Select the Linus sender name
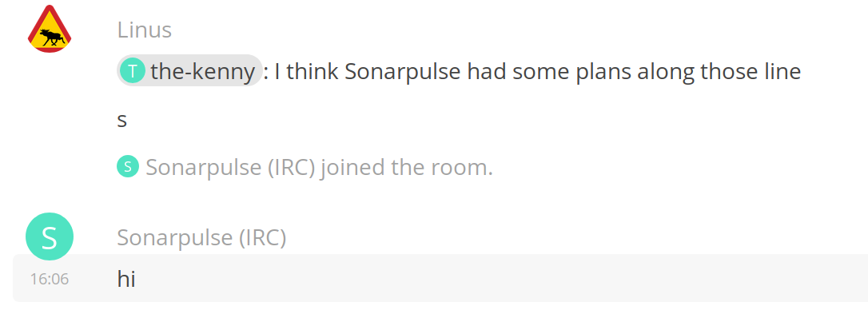868x310 pixels. tap(145, 30)
